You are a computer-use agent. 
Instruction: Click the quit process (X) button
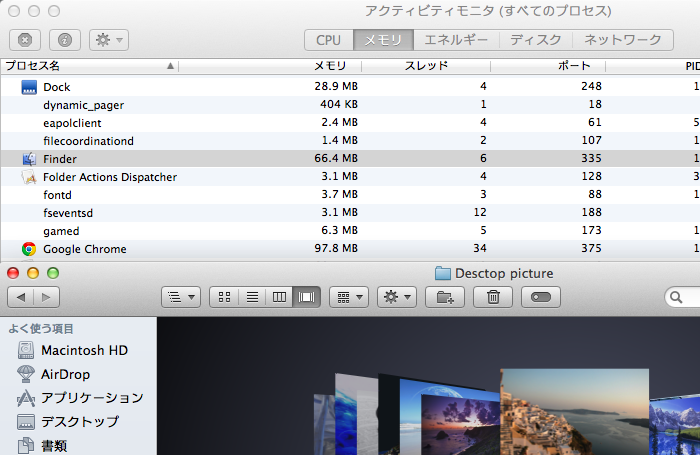24,40
